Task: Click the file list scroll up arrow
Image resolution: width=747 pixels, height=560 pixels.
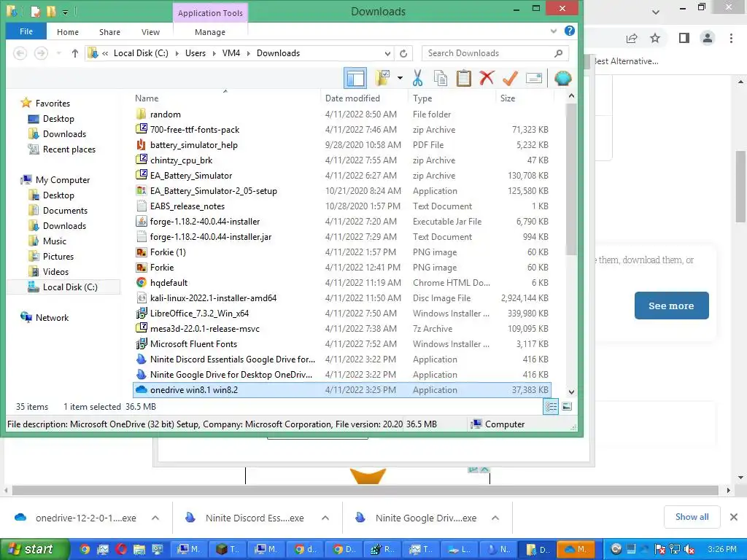Action: (x=571, y=96)
